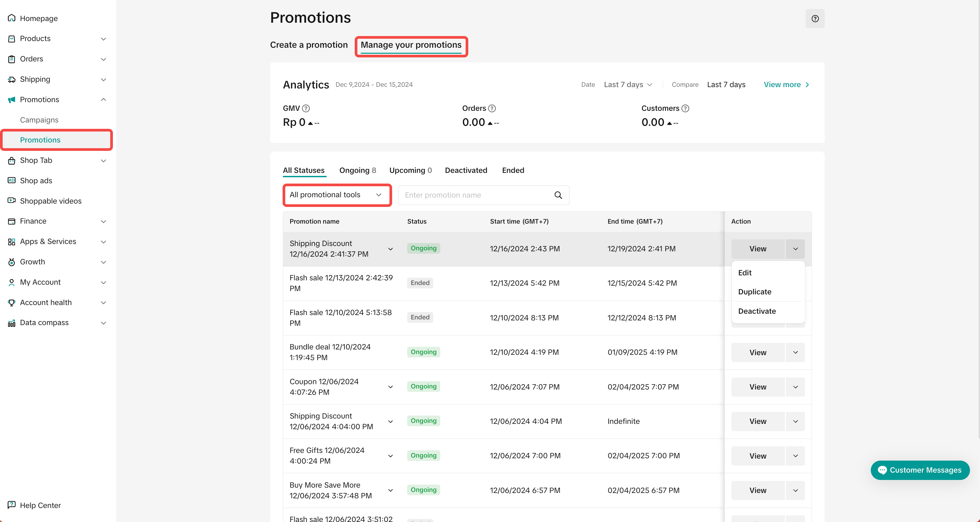Click the Orders metric info icon
The image size is (980, 522).
click(492, 108)
